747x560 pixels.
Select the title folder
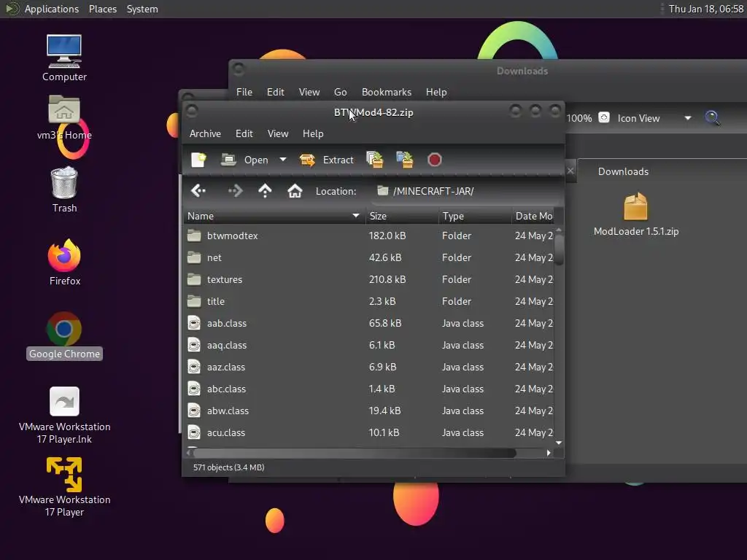pos(368,301)
